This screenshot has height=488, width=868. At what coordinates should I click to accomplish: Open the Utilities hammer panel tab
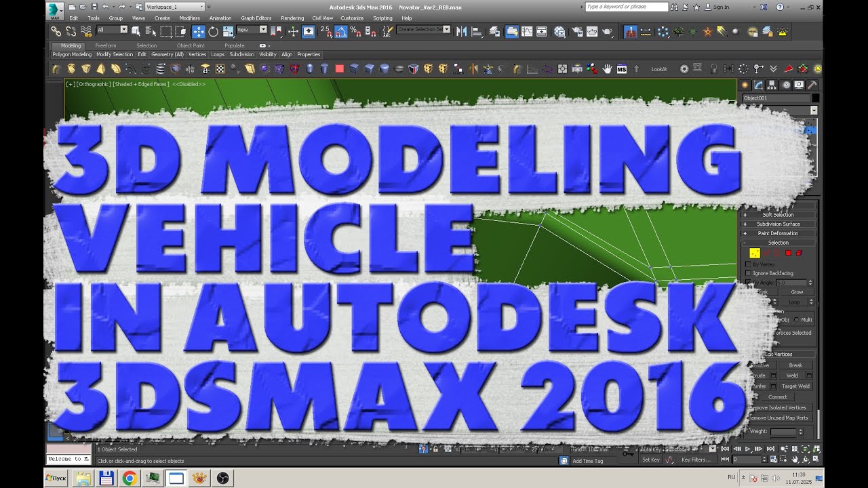pos(811,85)
